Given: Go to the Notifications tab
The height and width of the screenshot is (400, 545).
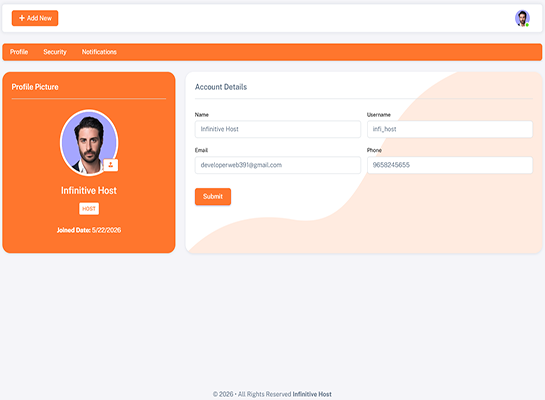Looking at the screenshot, I should (x=99, y=52).
